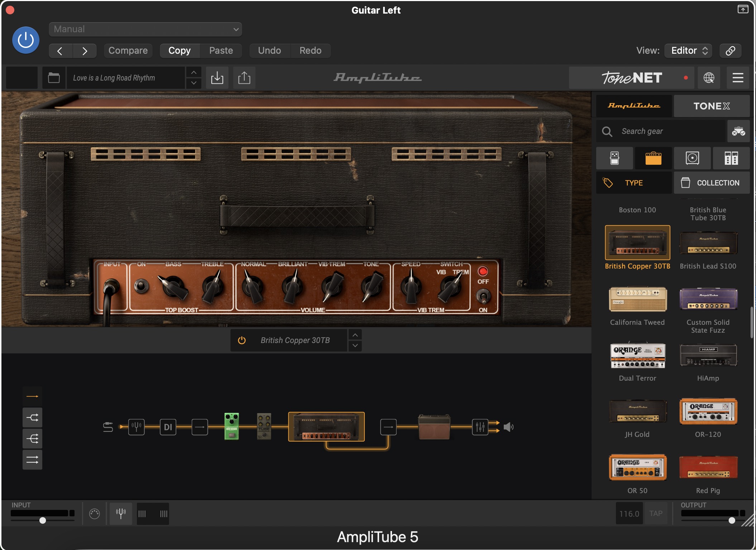
Task: Go to next plugin setting arrow
Action: tap(85, 51)
